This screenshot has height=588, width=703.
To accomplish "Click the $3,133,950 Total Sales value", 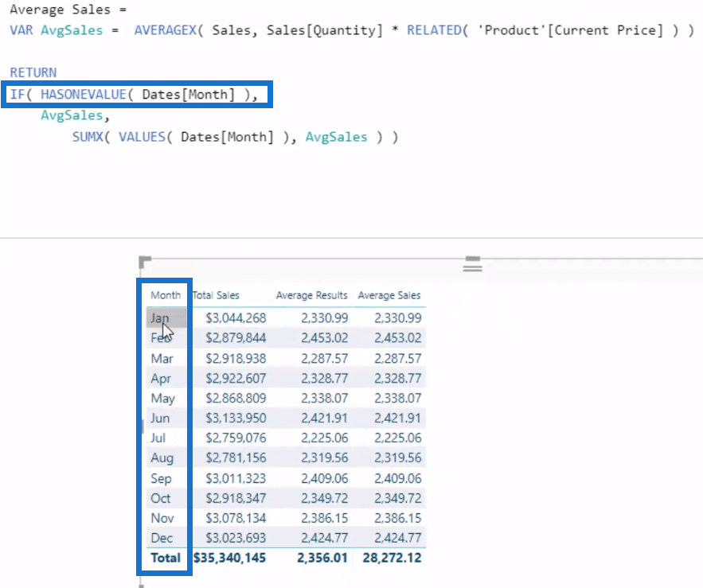I will click(236, 418).
